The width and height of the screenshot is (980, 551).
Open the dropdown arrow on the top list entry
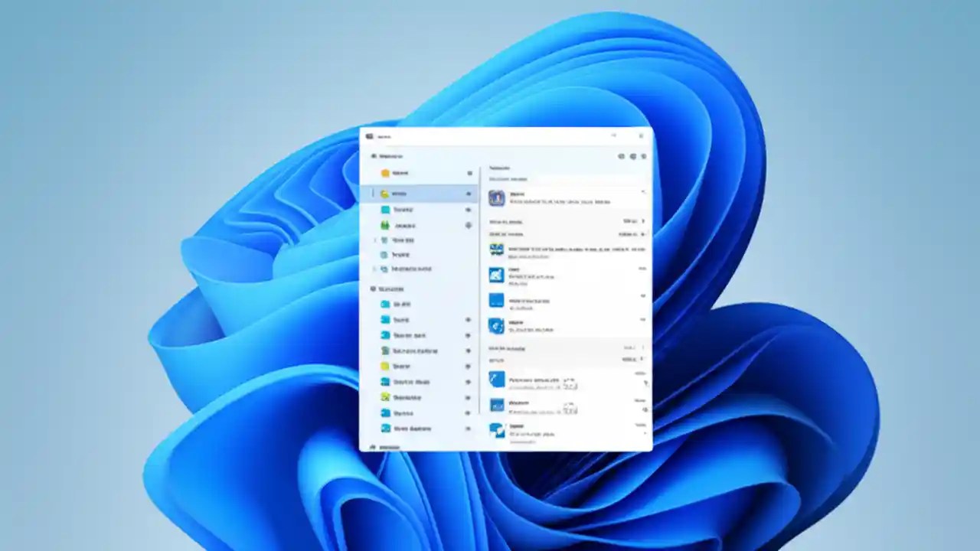(642, 192)
